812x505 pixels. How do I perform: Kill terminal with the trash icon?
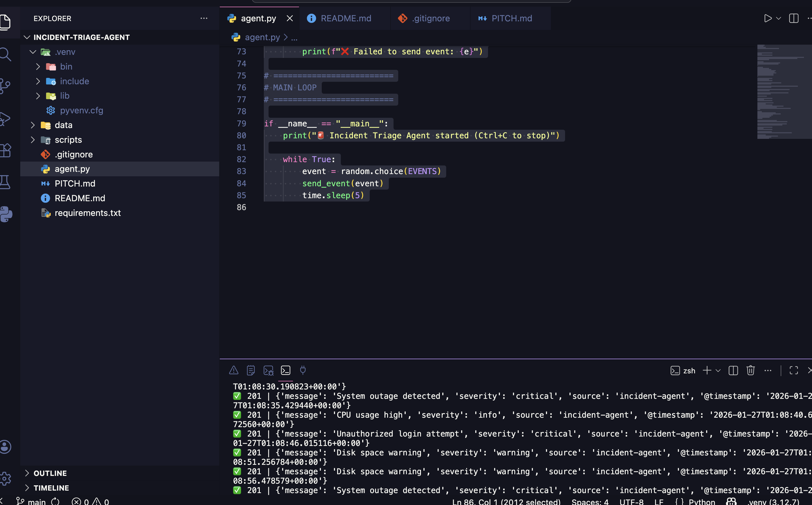750,370
